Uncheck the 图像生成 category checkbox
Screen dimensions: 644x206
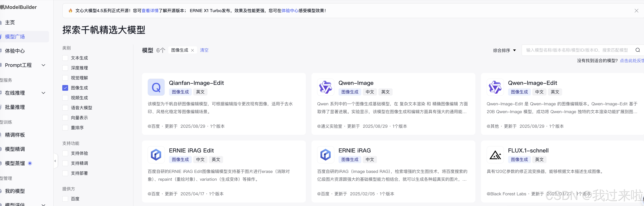click(x=65, y=88)
